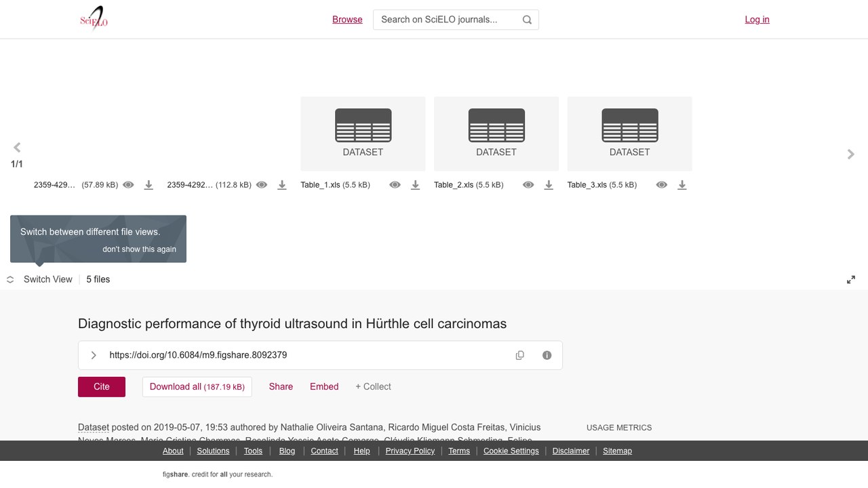This screenshot has height=488, width=868.
Task: Download the 57.89 kB file
Action: 149,185
